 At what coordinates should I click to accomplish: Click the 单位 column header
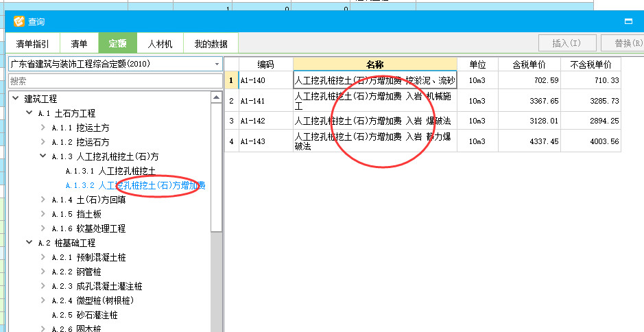477,64
